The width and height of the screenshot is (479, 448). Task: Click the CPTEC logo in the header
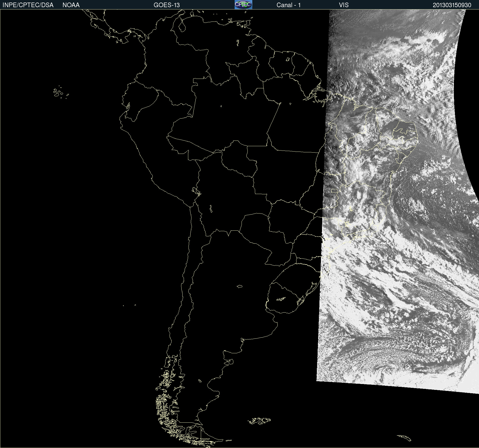point(243,5)
